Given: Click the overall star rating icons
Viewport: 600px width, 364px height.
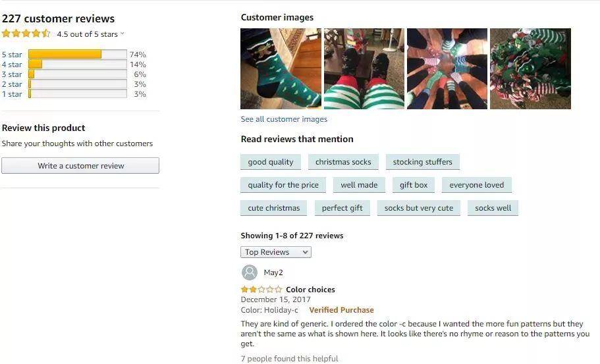Looking at the screenshot, I should coord(26,34).
